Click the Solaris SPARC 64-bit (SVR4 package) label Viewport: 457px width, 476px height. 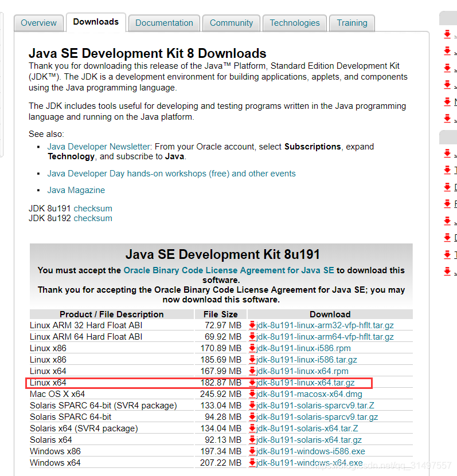click(x=103, y=406)
